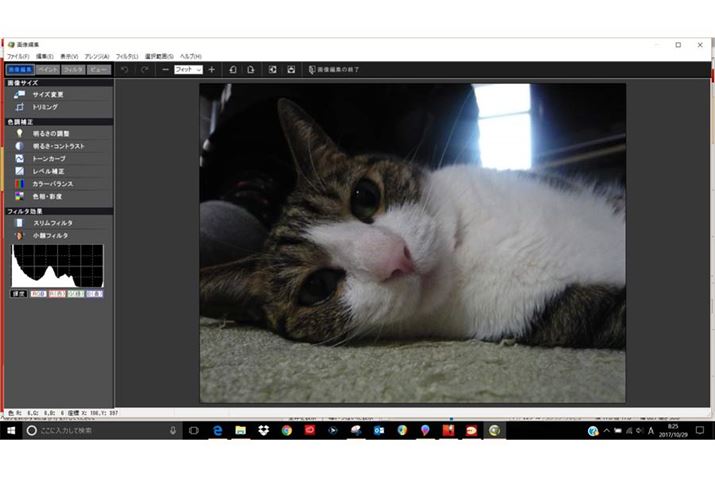Choose the カラーバランス color balance tool
This screenshot has width=715, height=477.
[x=52, y=184]
